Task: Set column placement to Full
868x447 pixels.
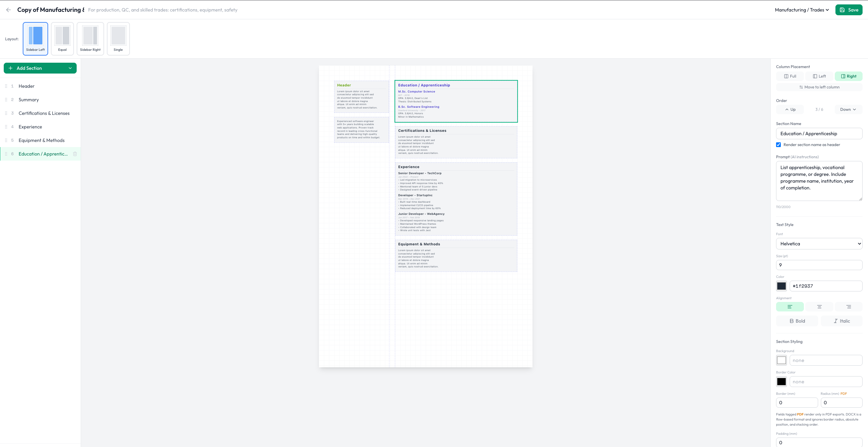Action: [x=790, y=76]
